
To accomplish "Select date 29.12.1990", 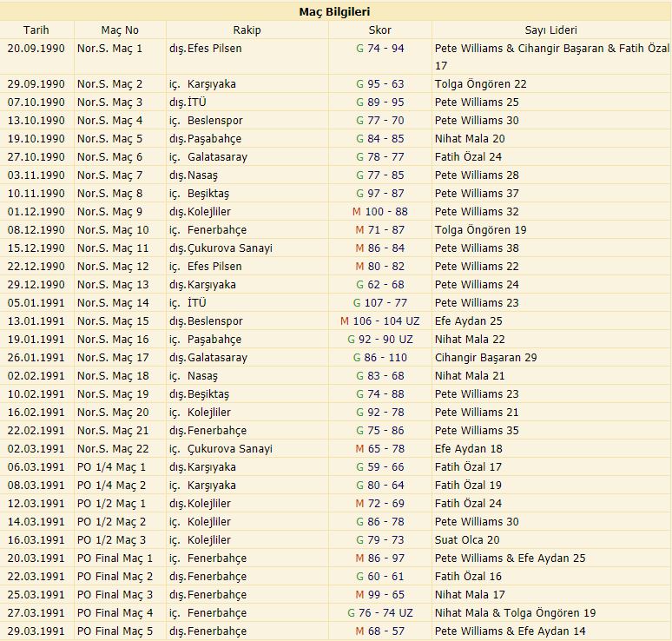I will [x=36, y=284].
